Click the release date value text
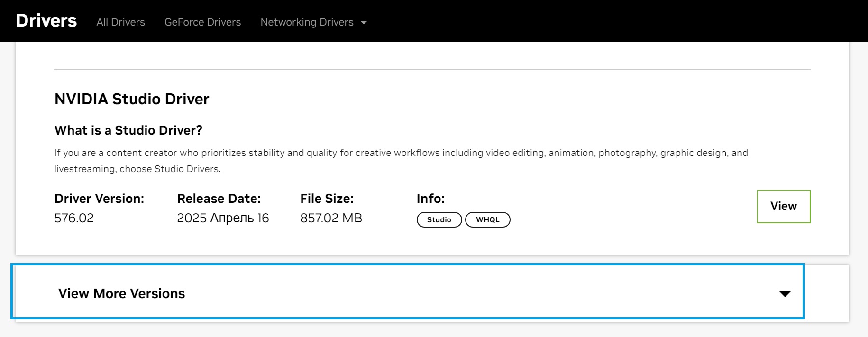 pos(223,218)
